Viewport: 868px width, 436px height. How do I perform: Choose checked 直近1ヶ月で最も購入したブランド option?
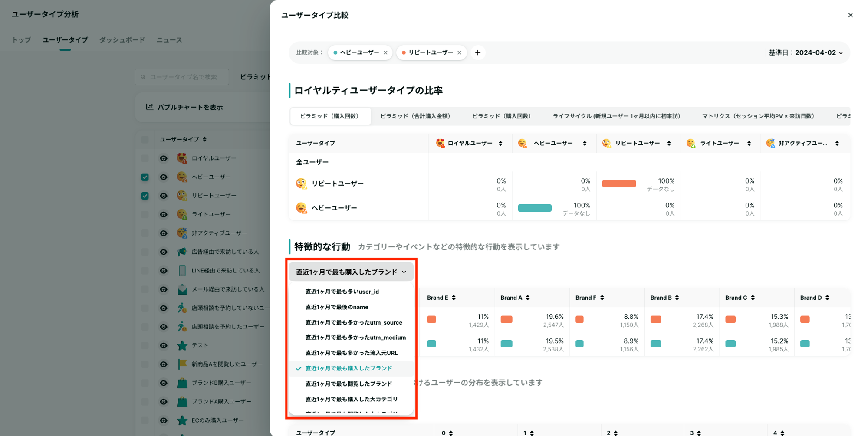click(x=351, y=368)
